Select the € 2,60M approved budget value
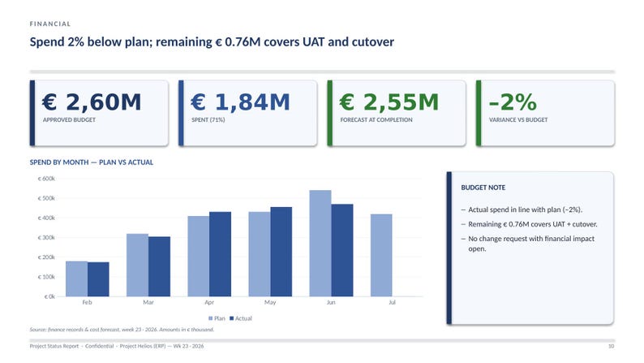This screenshot has width=644, height=363. (x=91, y=102)
